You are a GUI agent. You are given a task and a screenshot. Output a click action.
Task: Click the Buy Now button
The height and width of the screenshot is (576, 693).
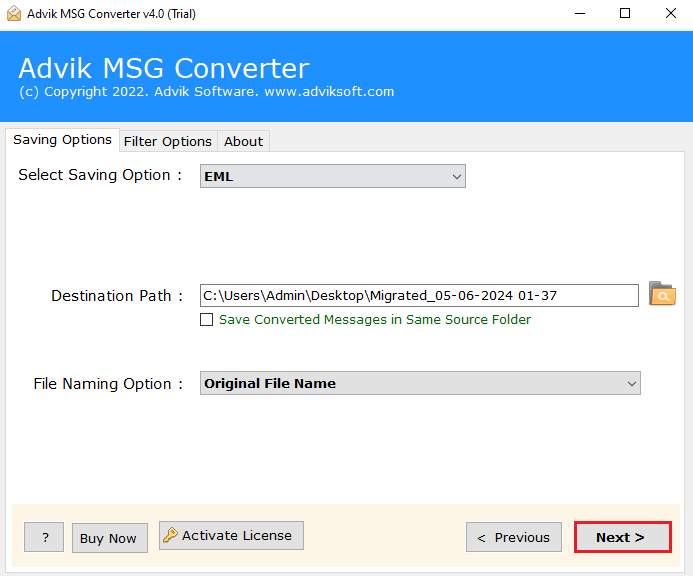click(x=110, y=538)
